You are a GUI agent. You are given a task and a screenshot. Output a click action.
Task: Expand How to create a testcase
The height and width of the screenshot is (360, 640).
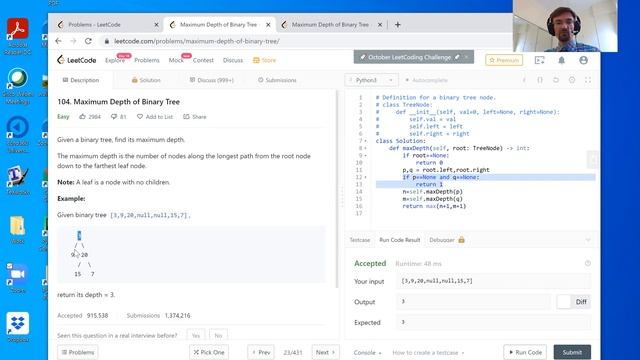(x=428, y=352)
